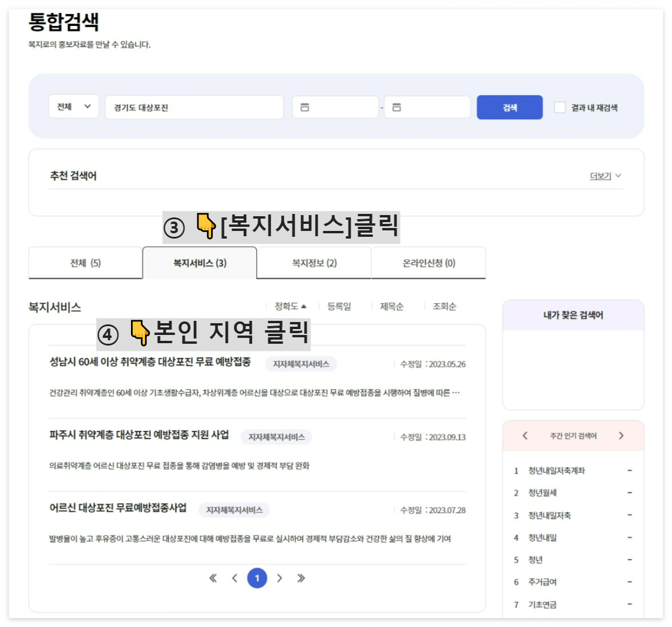
Task: Go to the next results page
Action: pyautogui.click(x=280, y=578)
